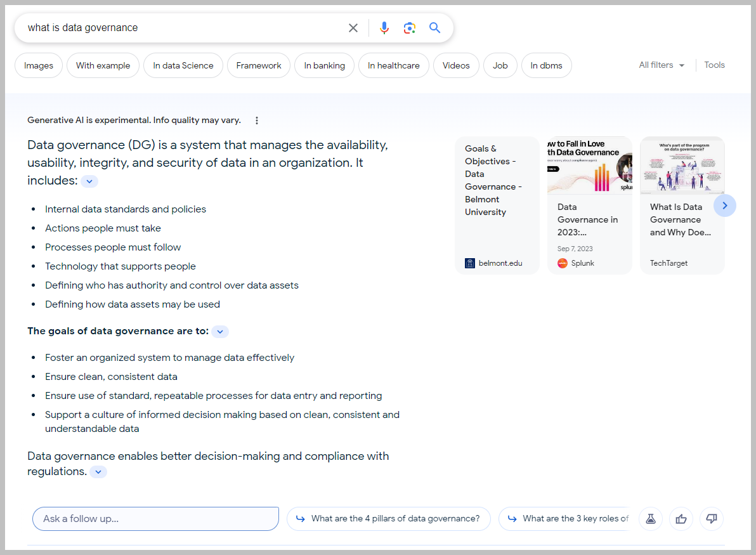Open the three-dot menu beside Generative AI notice
The width and height of the screenshot is (756, 555).
point(256,121)
